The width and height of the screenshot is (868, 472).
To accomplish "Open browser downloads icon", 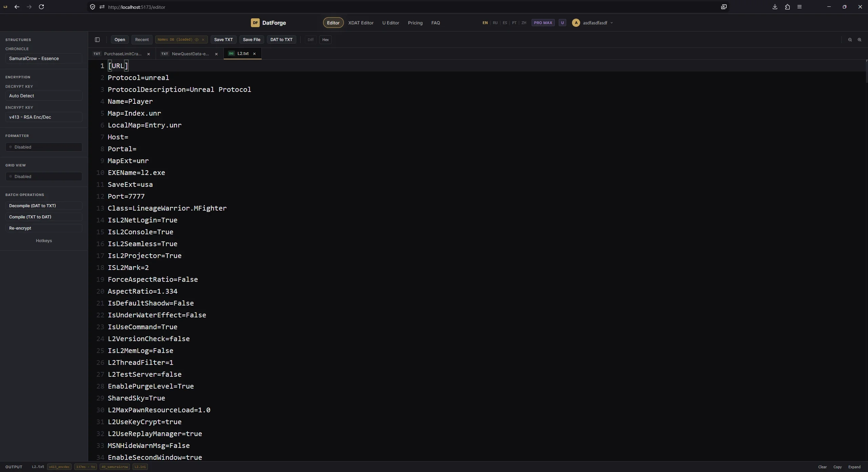I will tap(775, 7).
